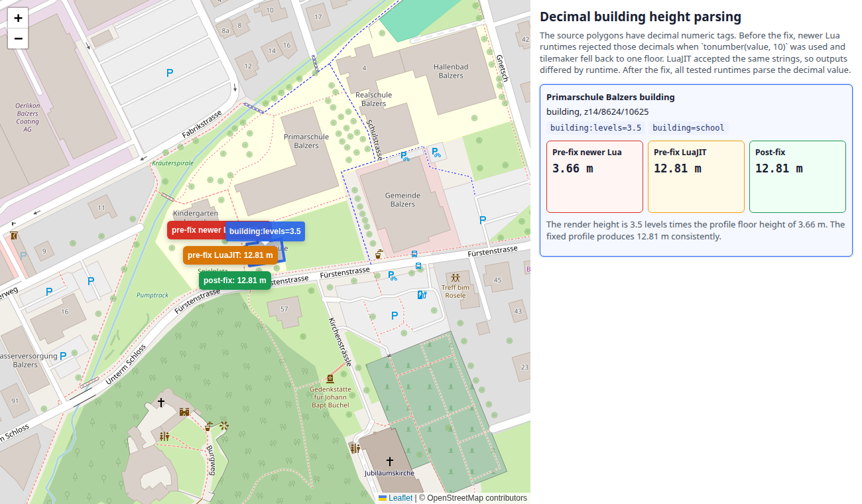The height and width of the screenshot is (504, 862).
Task: Click the parking icon below Fürstenstrasse lot
Action: coord(395,316)
